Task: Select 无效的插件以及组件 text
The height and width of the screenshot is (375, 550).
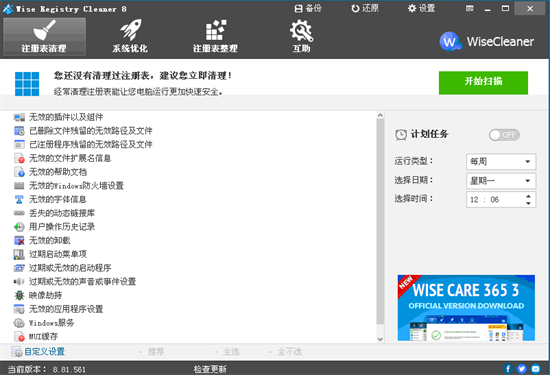Action: [x=66, y=117]
